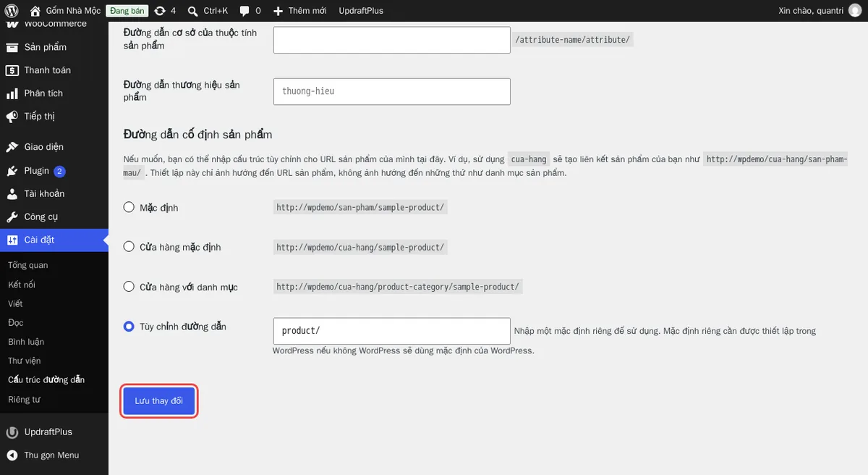Viewport: 868px width, 475px height.
Task: Click the Đang bán status badge
Action: click(127, 11)
